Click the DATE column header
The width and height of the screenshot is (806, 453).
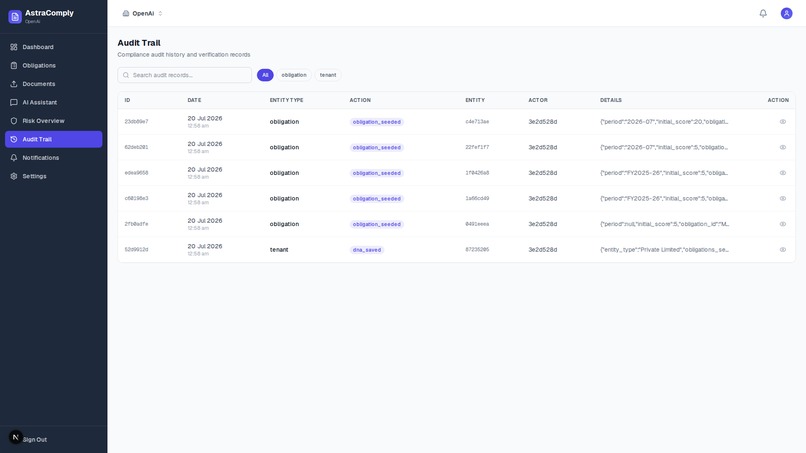[194, 100]
